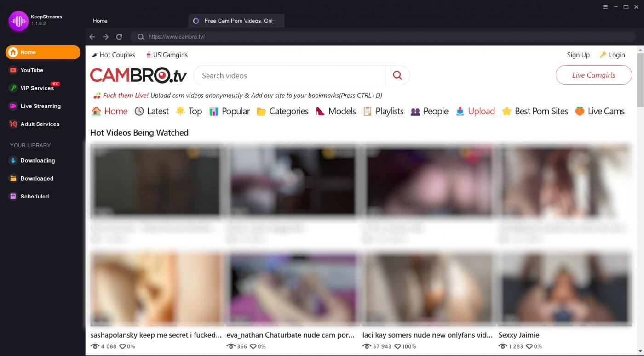Click the '100%' heart rating
644x356 pixels.
[409, 346]
